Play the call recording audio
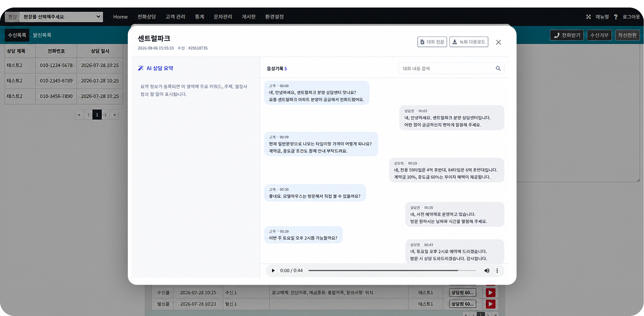The image size is (644, 316). [x=273, y=270]
